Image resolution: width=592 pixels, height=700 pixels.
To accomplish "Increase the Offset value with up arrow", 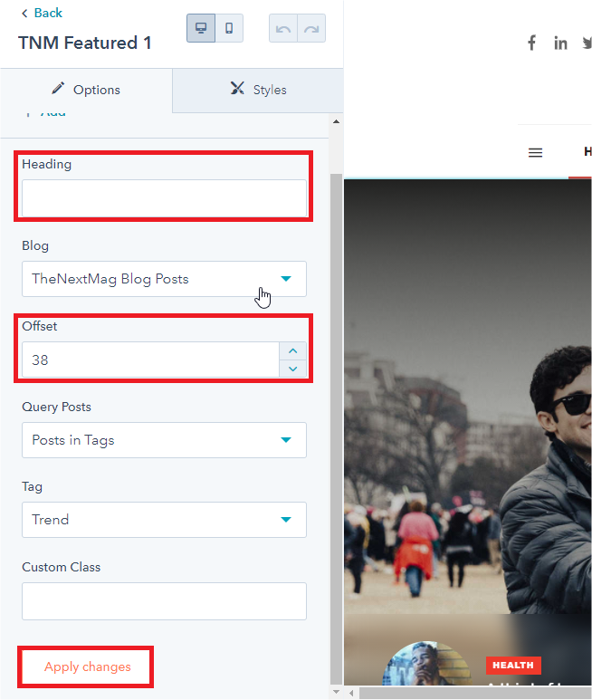I will click(292, 351).
